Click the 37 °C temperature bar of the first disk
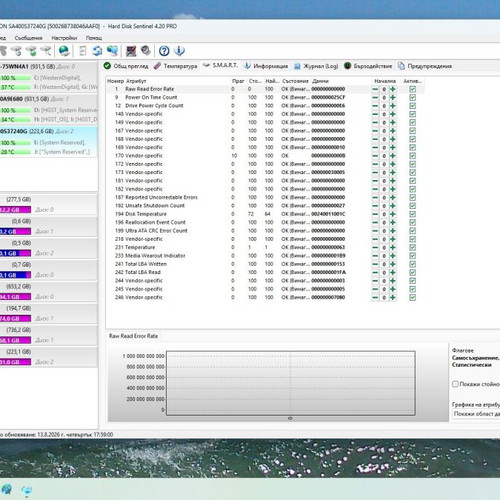 15,87
